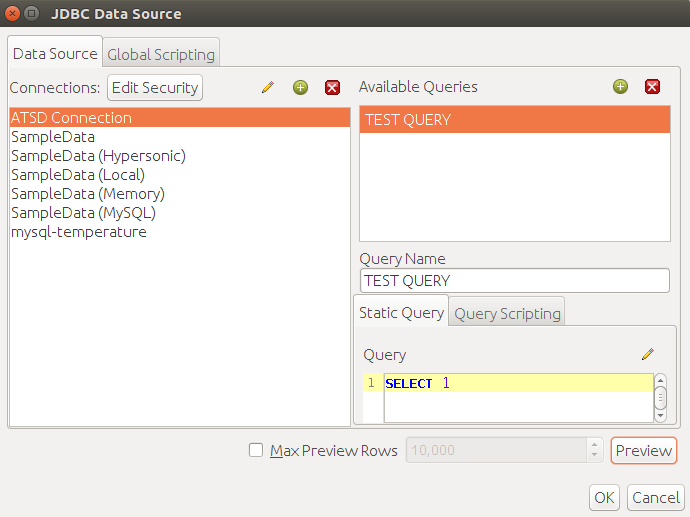The image size is (690, 517).
Task: Edit the selected connection with pencil icon
Action: [x=268, y=87]
